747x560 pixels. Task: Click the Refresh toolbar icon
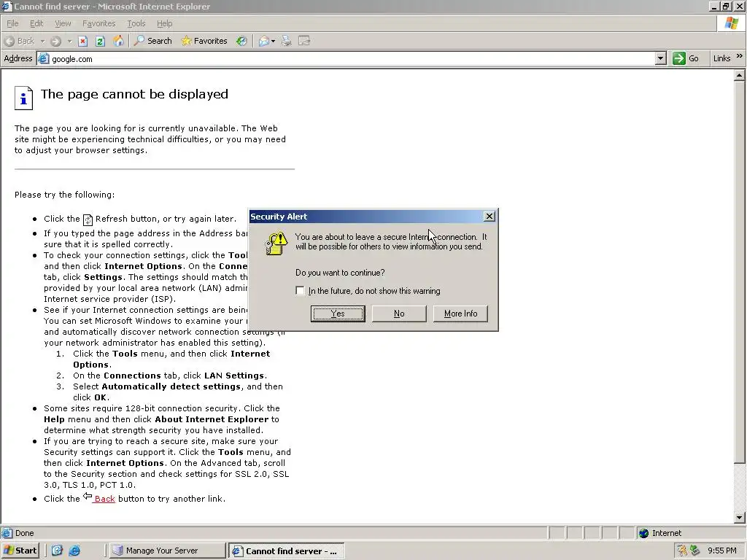(x=100, y=41)
